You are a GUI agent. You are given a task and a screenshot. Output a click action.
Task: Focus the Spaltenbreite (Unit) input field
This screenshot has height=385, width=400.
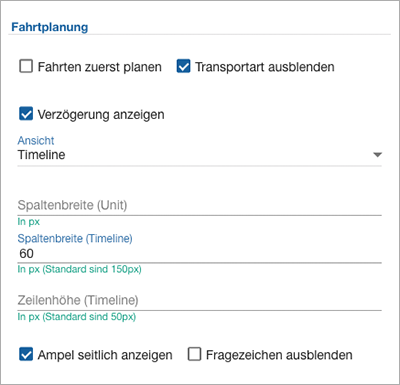199,205
